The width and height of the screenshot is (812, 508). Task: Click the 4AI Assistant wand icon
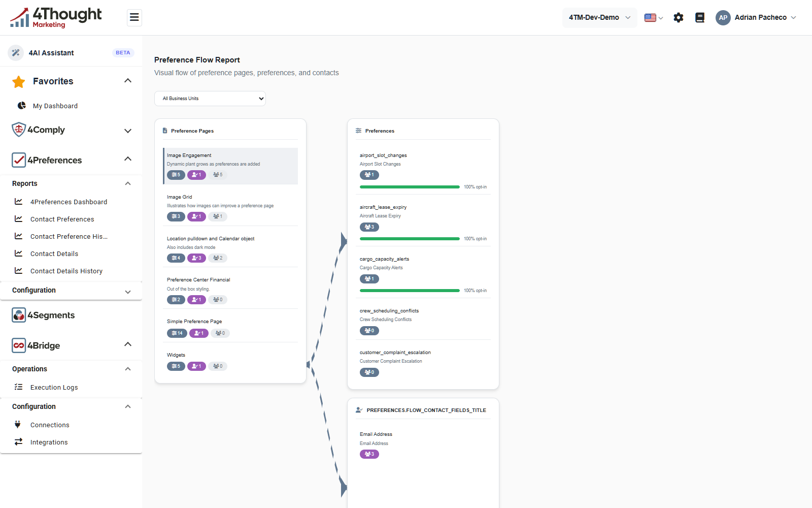click(x=16, y=53)
